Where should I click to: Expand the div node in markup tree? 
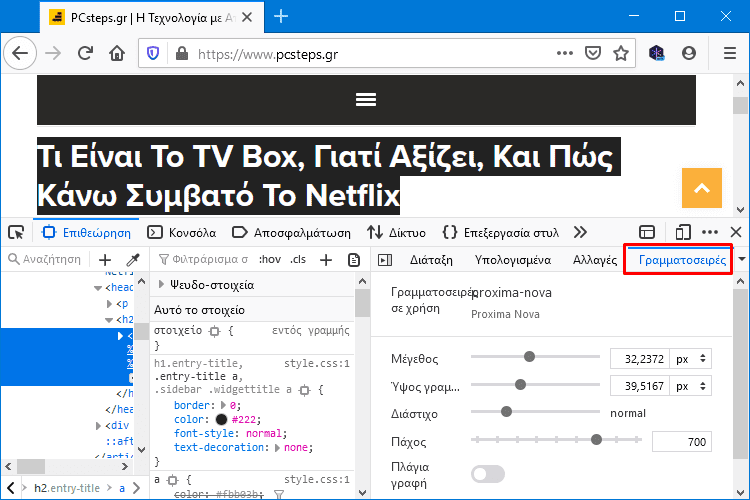pyautogui.click(x=98, y=425)
